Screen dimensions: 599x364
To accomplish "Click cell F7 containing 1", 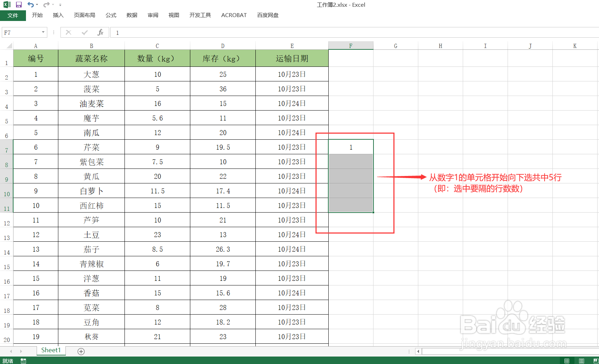I will pyautogui.click(x=351, y=147).
